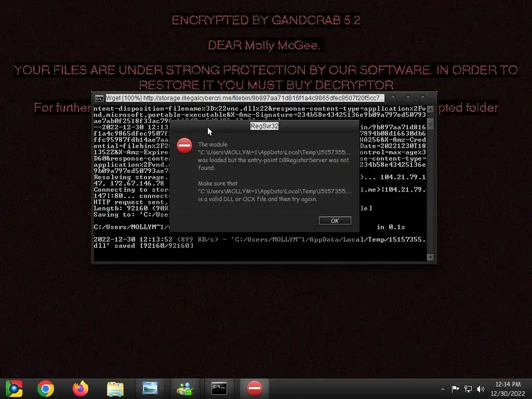The image size is (532, 399).
Task: Click the RegSvr32 dialog title
Action: click(x=264, y=126)
